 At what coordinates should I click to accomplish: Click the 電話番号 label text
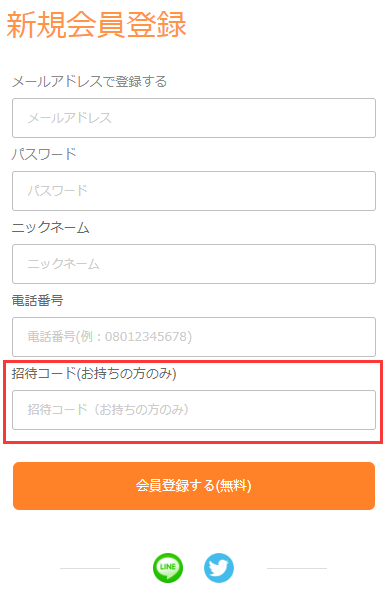(38, 300)
